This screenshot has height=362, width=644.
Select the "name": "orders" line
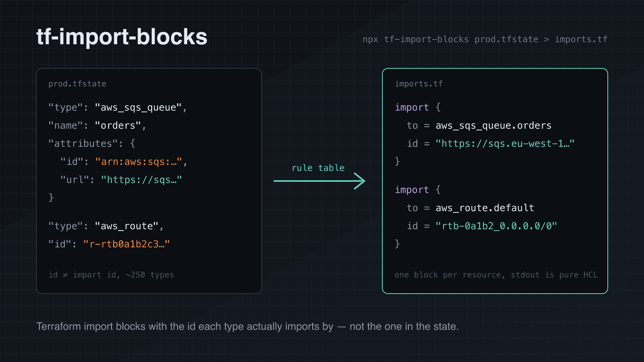[97, 125]
